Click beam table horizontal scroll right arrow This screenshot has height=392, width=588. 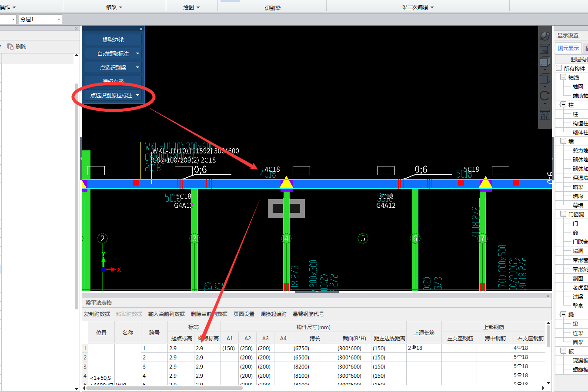point(543,388)
